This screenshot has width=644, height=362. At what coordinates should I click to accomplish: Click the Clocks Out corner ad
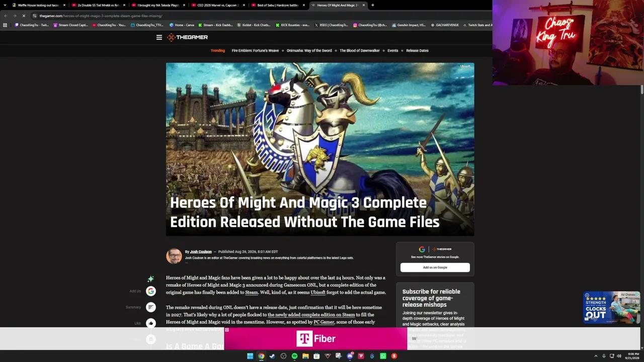[x=611, y=308]
